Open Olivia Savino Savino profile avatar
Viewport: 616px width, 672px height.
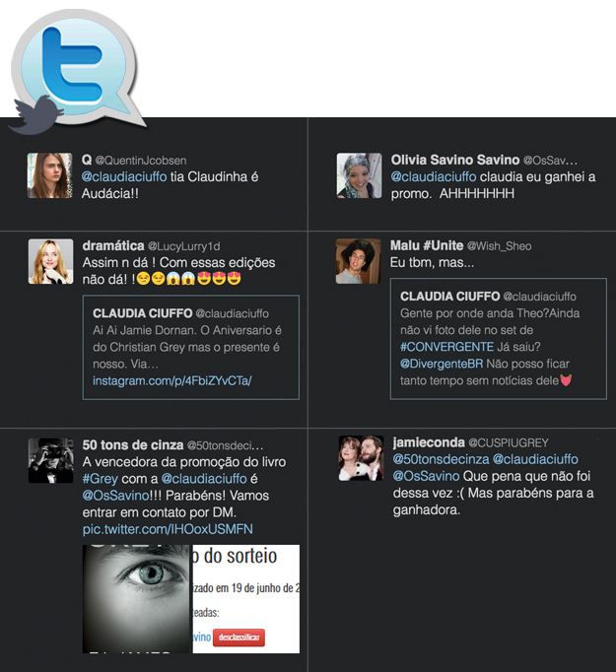[x=359, y=175]
